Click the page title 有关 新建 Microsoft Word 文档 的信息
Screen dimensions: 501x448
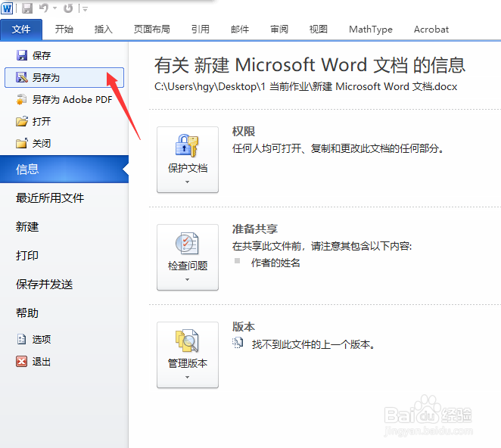[310, 65]
